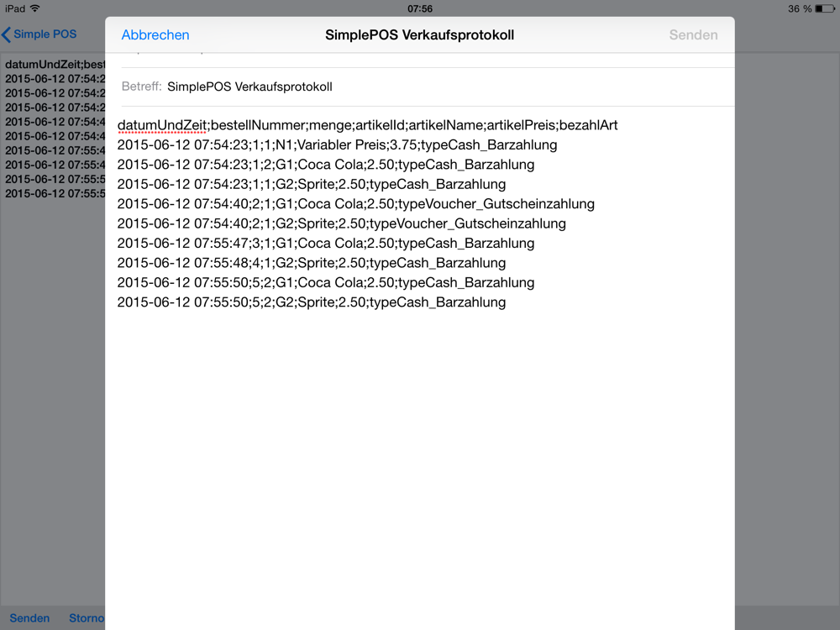Tap the Wi-Fi status icon
This screenshot has height=630, width=840.
click(35, 8)
